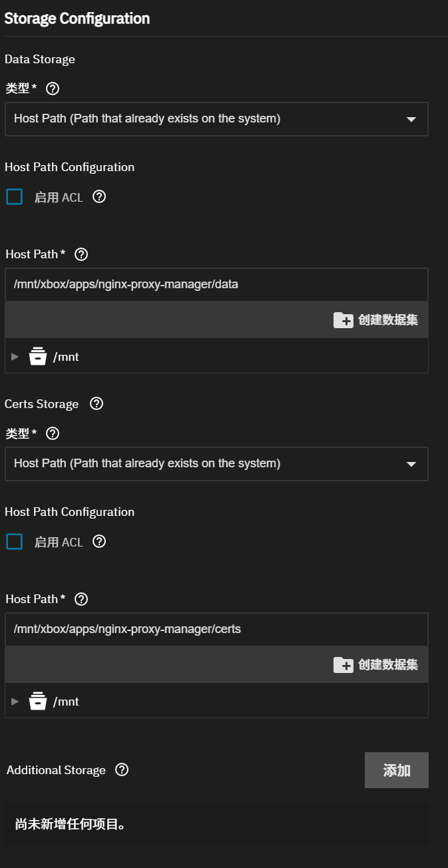Open the Data Storage type dropdown
448x868 pixels.
216,119
